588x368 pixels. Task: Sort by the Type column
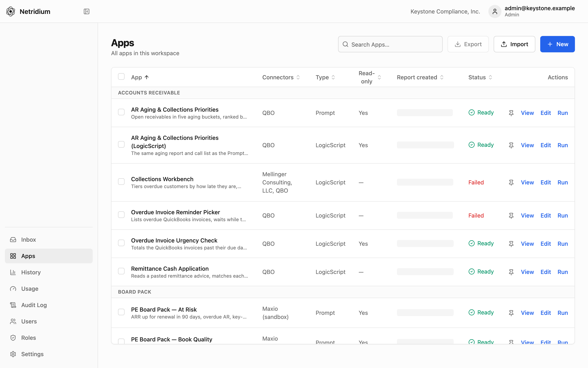(325, 77)
